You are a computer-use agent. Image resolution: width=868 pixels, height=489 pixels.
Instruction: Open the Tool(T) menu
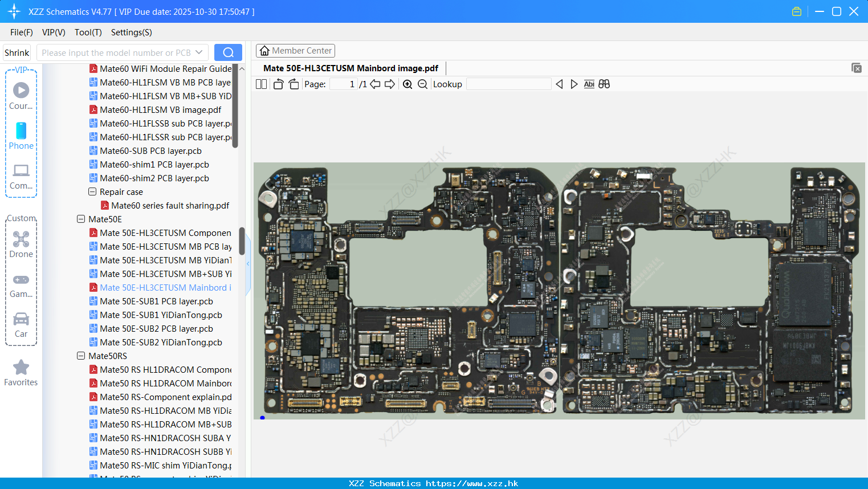pyautogui.click(x=88, y=32)
